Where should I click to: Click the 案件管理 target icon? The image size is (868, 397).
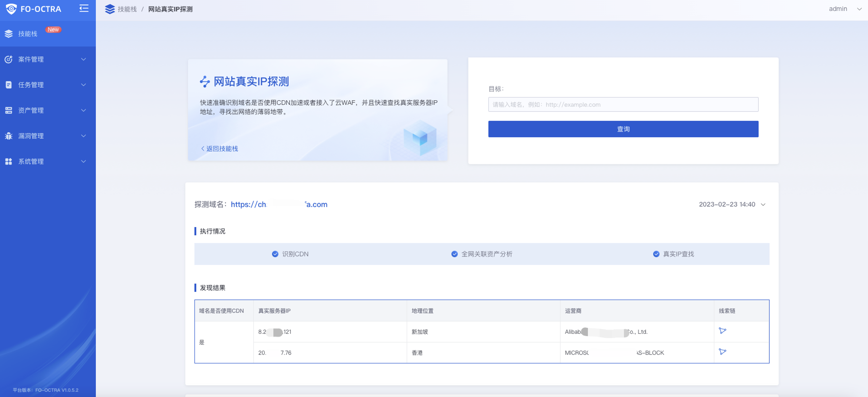point(9,59)
